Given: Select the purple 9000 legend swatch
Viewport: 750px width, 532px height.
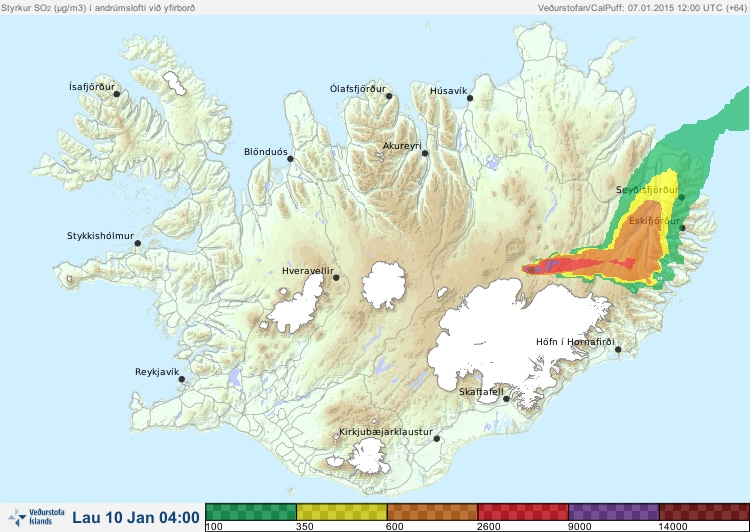Looking at the screenshot, I should (614, 512).
